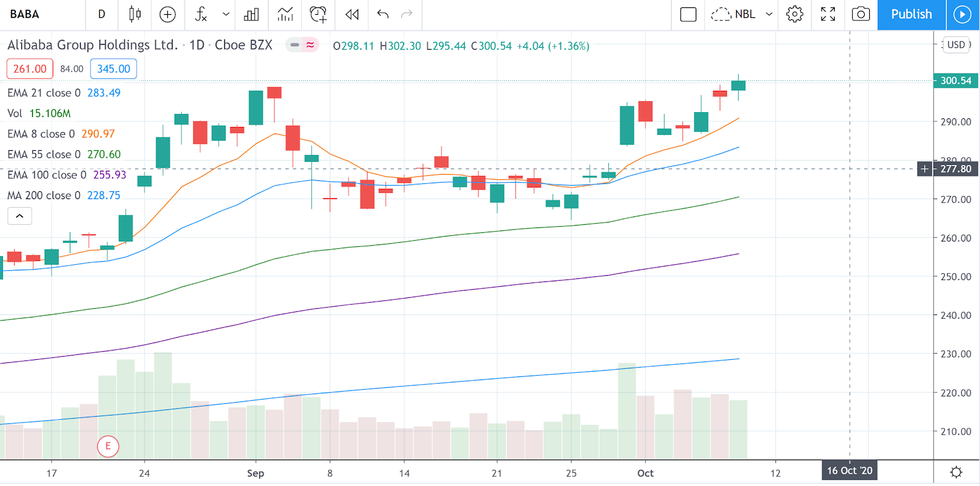Viewport: 980px width, 486px height.
Task: Select the EMA 8 close indicator label
Action: click(41, 134)
